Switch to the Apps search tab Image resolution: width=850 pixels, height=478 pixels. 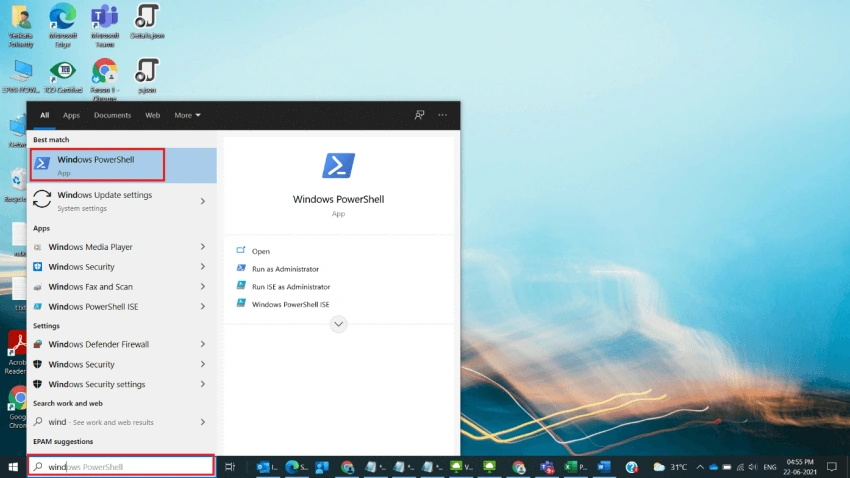point(71,115)
